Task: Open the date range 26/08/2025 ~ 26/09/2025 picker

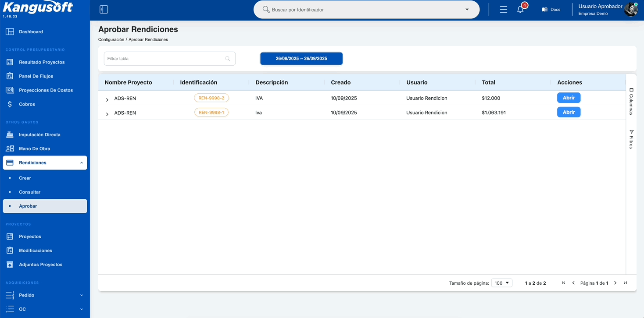Action: (x=301, y=59)
